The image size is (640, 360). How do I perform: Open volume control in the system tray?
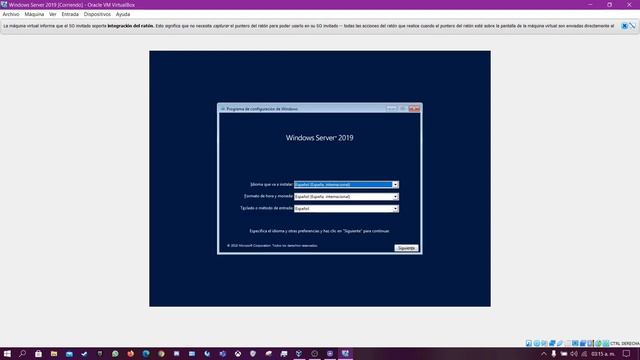pos(574,354)
